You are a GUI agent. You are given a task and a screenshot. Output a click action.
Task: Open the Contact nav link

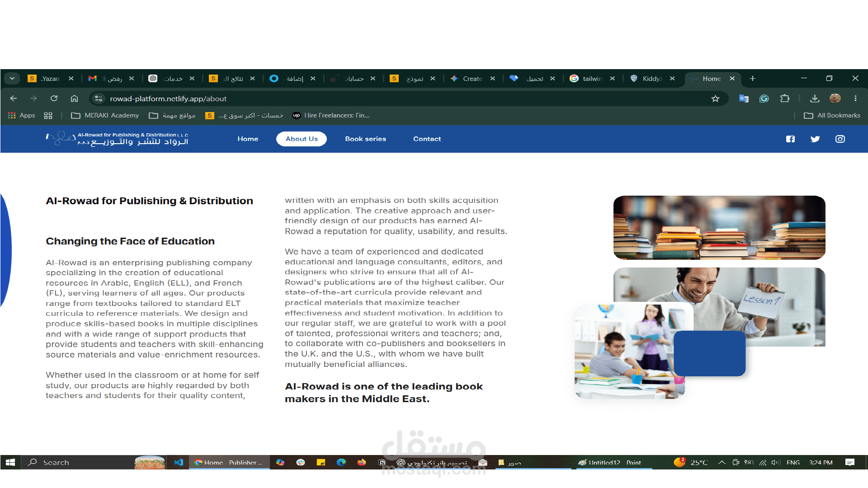tap(427, 139)
